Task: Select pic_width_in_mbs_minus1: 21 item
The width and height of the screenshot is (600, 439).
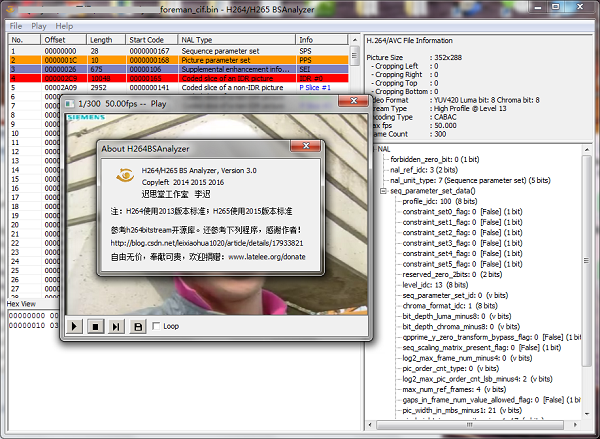Action: [462, 410]
